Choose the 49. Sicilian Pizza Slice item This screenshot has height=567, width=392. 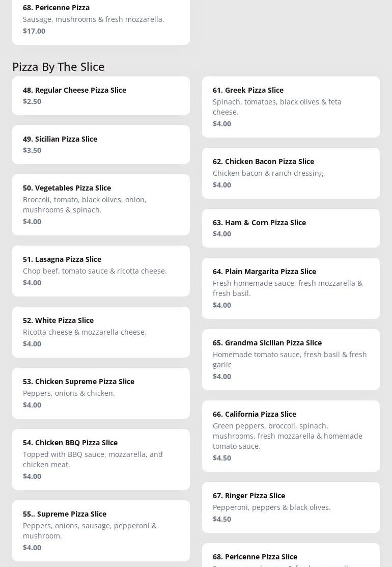tap(101, 145)
